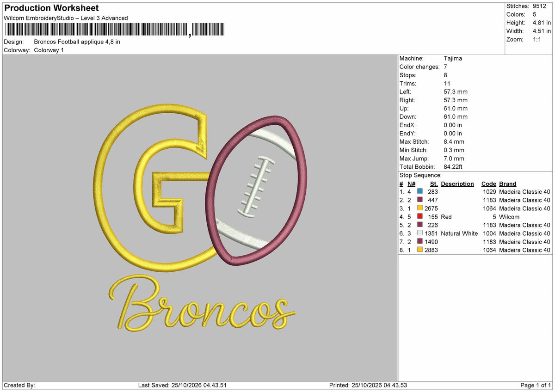555x392 pixels.
Task: Click the 'Colorway 1' value
Action: (49, 50)
